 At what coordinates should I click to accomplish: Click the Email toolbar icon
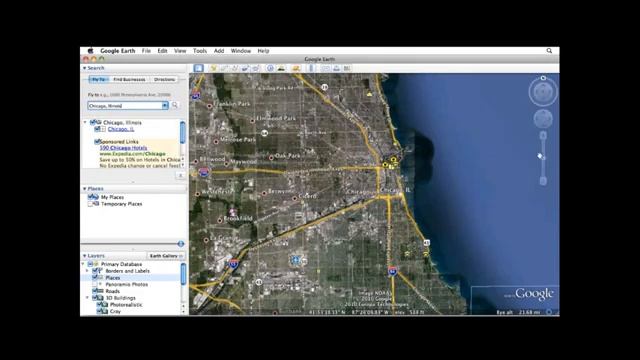(x=325, y=68)
